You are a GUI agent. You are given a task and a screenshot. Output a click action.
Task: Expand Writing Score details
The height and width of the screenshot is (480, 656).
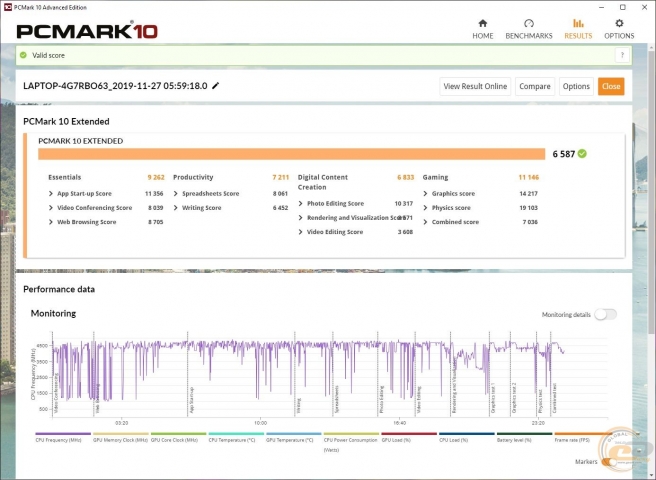(176, 208)
